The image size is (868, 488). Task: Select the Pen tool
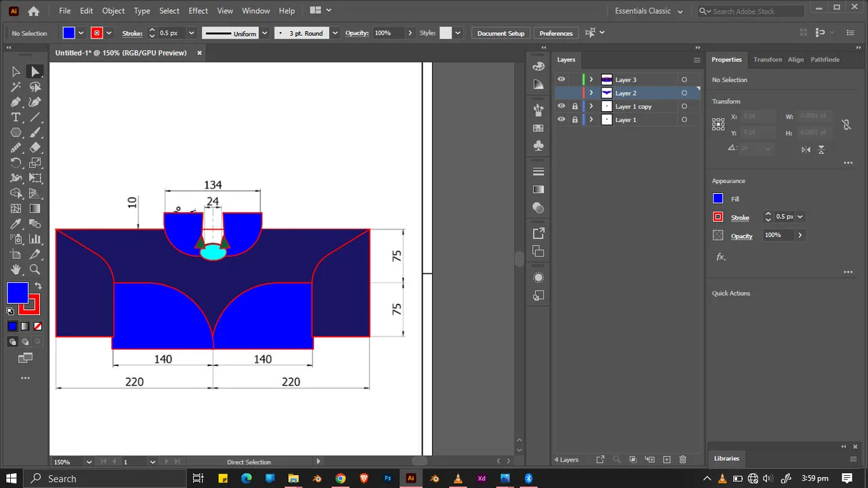click(x=16, y=102)
